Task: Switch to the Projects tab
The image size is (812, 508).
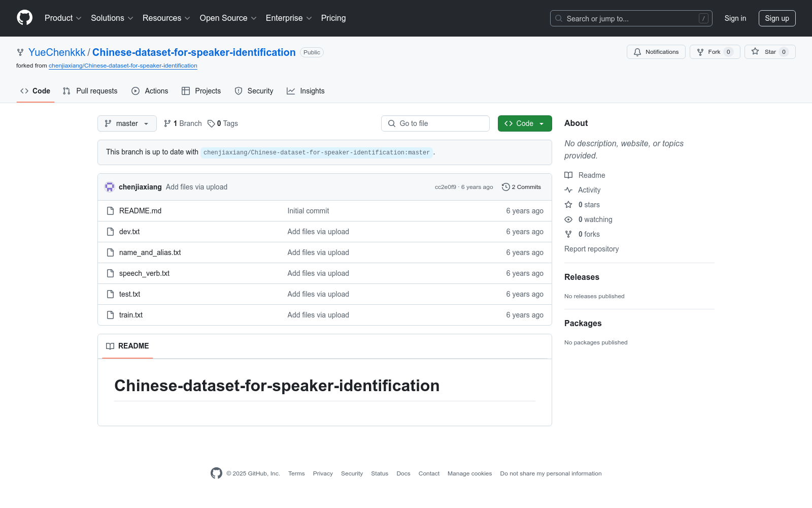Action: [x=201, y=91]
